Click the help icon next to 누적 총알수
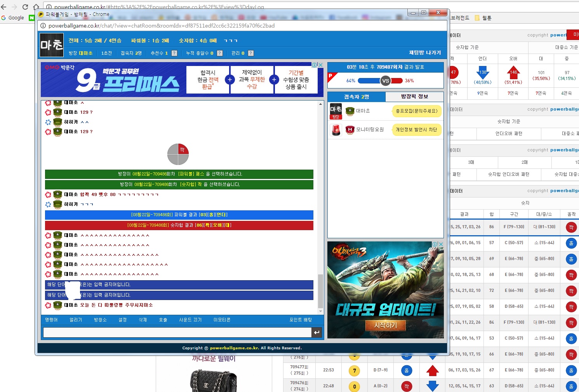This screenshot has height=392, width=579. point(220,53)
